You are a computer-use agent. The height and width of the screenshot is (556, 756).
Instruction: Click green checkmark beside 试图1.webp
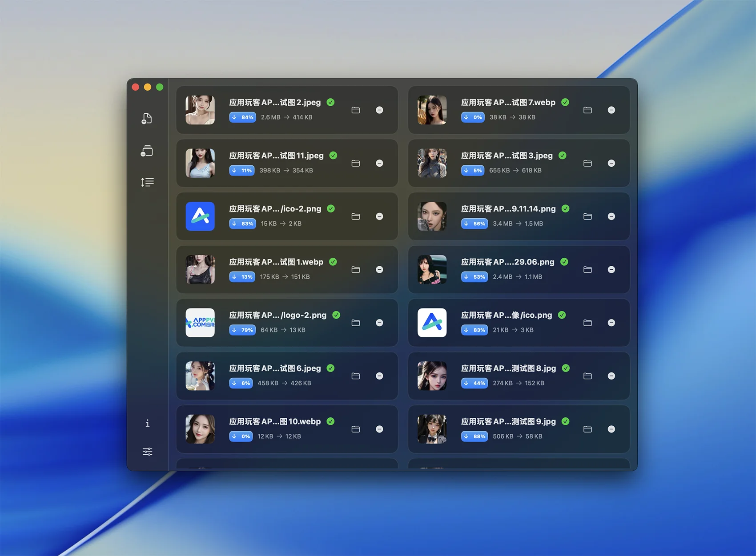click(x=333, y=262)
